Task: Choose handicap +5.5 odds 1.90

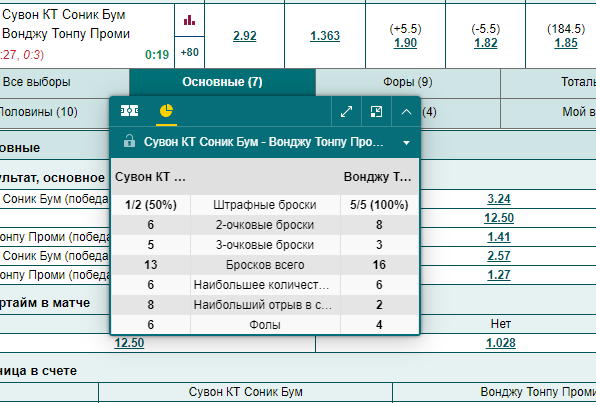Action: (x=405, y=43)
